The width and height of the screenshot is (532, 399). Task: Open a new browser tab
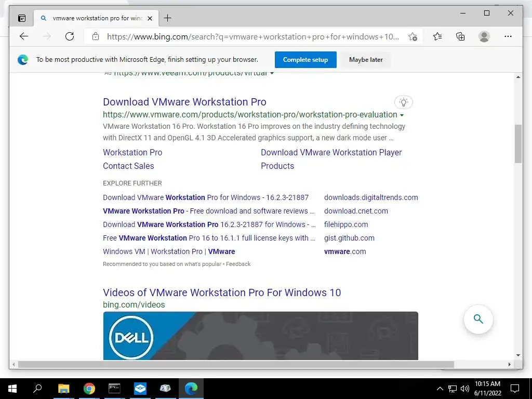pos(168,18)
